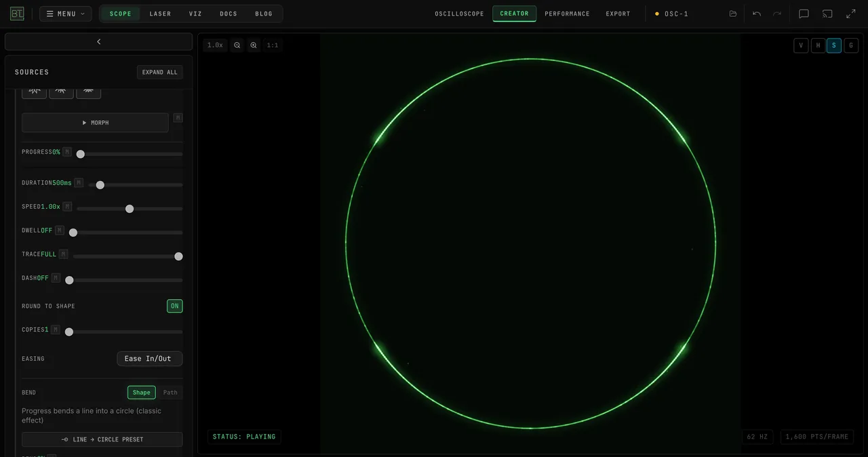868x457 pixels.
Task: Click the app logo icon in top-left
Action: [x=17, y=14]
